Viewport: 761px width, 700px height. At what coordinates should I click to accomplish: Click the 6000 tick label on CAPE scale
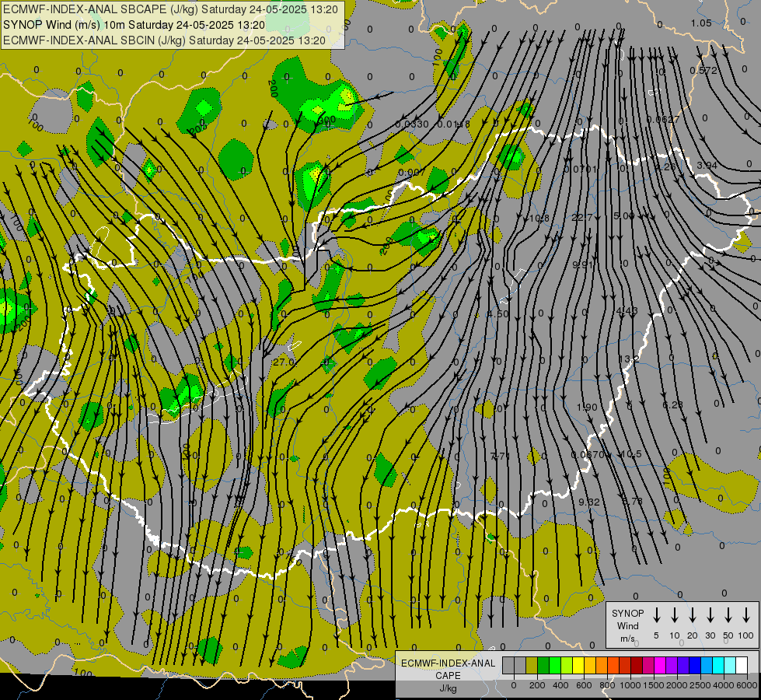(747, 685)
